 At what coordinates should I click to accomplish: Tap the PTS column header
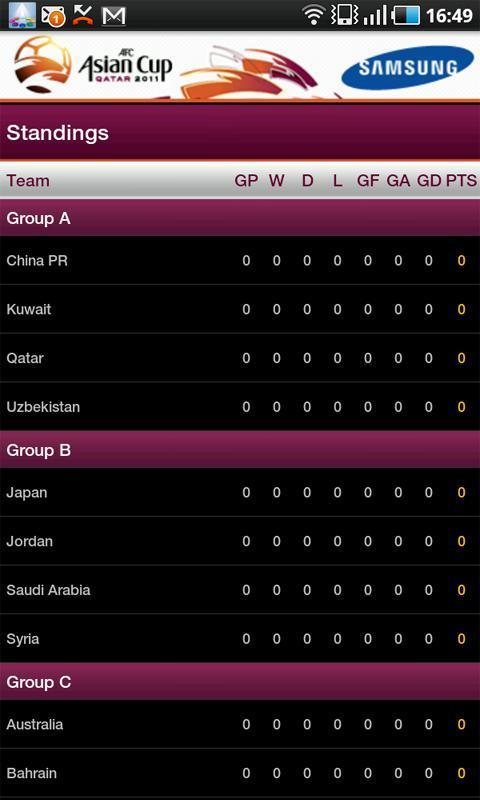click(462, 181)
